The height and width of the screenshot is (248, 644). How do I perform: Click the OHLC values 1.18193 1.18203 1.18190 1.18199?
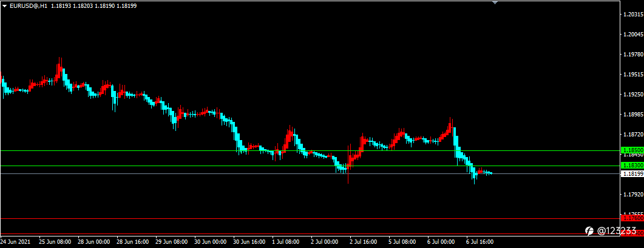(x=94, y=5)
